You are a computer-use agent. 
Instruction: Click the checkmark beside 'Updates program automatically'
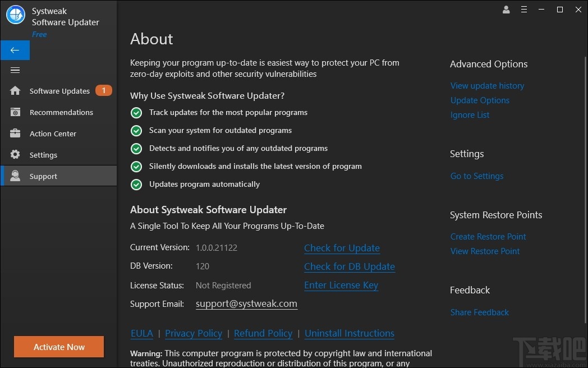click(x=136, y=184)
